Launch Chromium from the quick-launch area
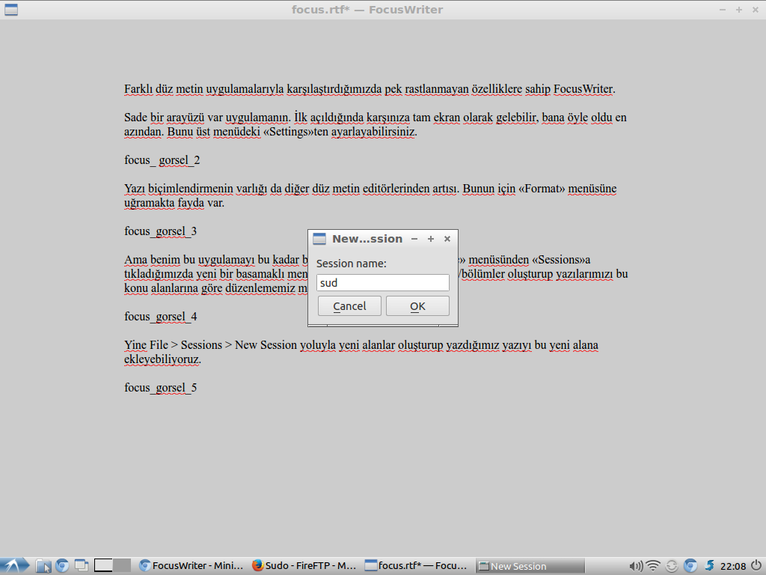Screen dimensions: 766x575 62,566
